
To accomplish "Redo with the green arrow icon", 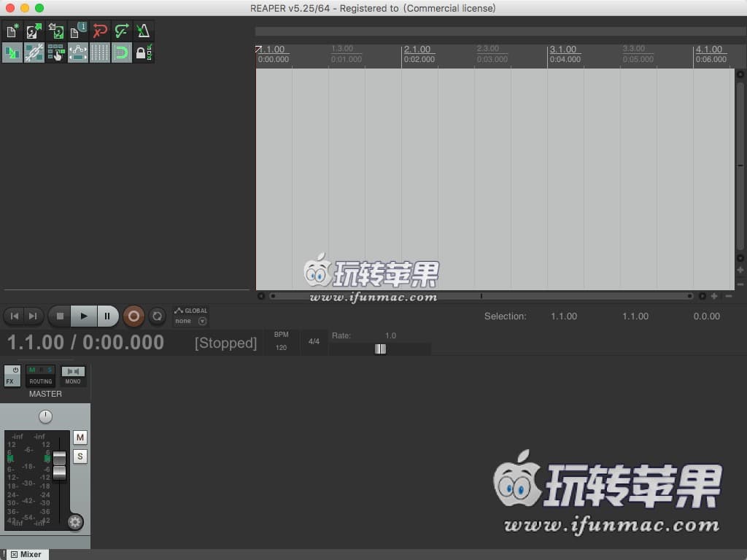I will [x=122, y=31].
